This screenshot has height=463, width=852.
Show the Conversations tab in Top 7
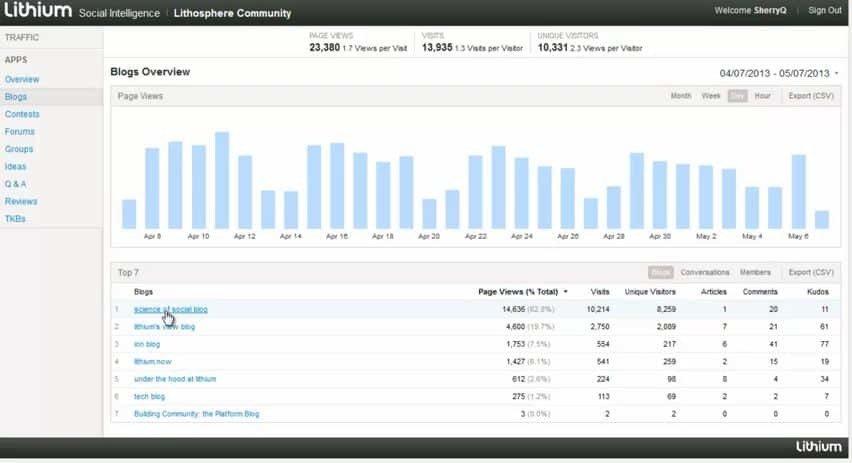(x=705, y=272)
